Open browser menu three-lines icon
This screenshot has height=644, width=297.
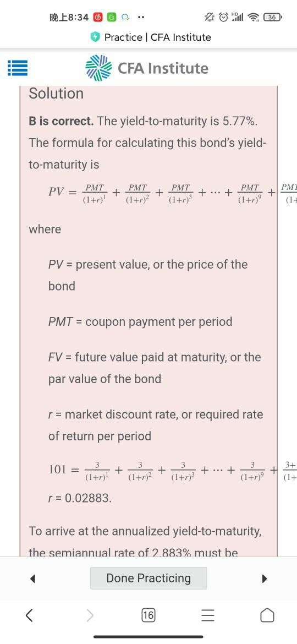tap(208, 615)
